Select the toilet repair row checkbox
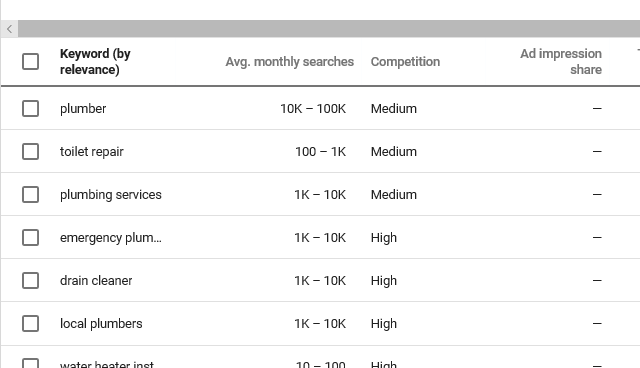 pos(31,151)
